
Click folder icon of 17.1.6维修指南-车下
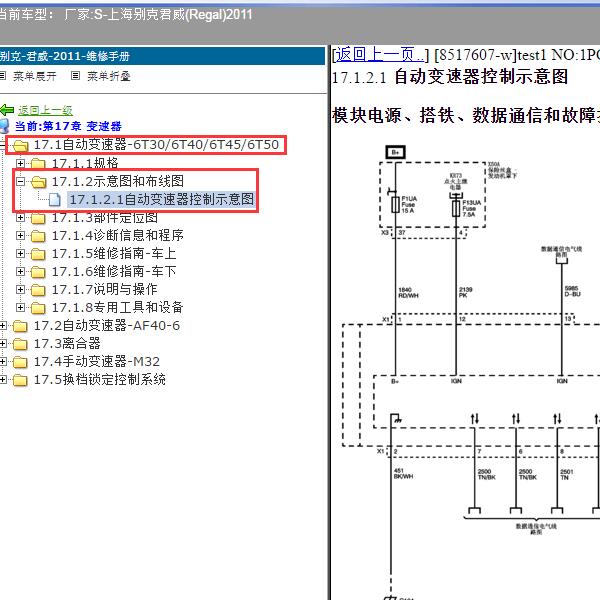pyautogui.click(x=38, y=272)
